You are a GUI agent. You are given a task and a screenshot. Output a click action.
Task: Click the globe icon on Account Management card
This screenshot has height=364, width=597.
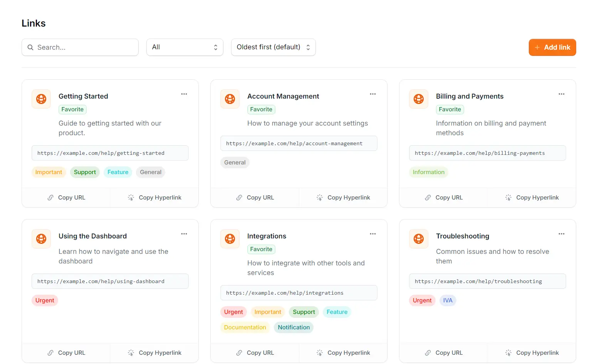[230, 99]
